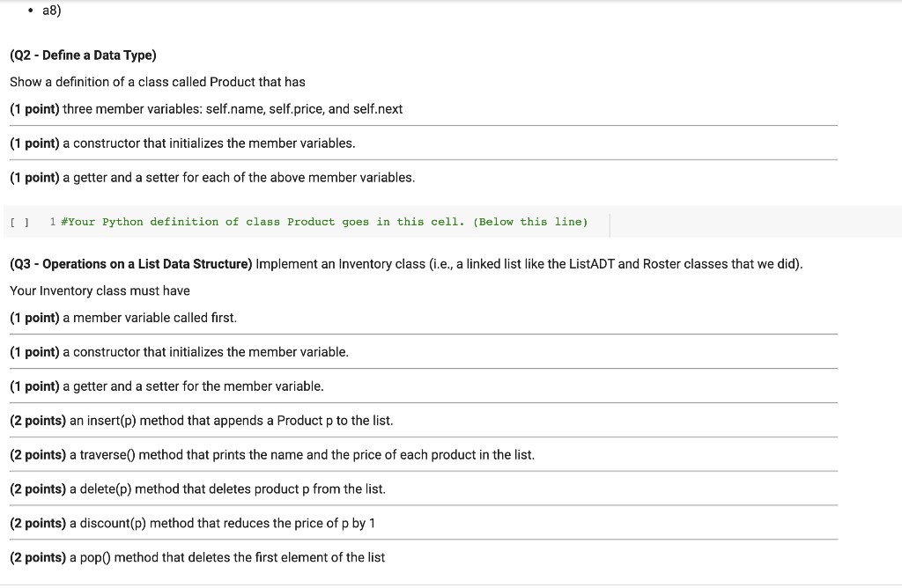Click the 'member variable called first' line
The image size is (902, 588).
(123, 318)
